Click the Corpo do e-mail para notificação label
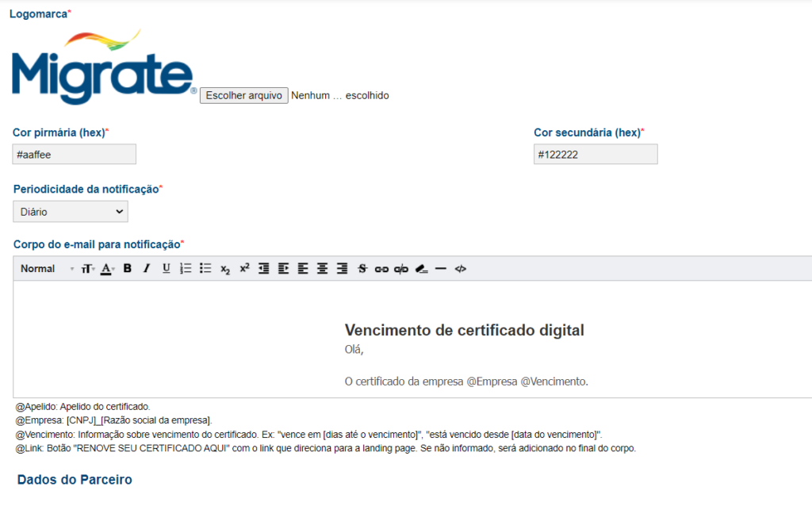This screenshot has width=812, height=506. 98,244
